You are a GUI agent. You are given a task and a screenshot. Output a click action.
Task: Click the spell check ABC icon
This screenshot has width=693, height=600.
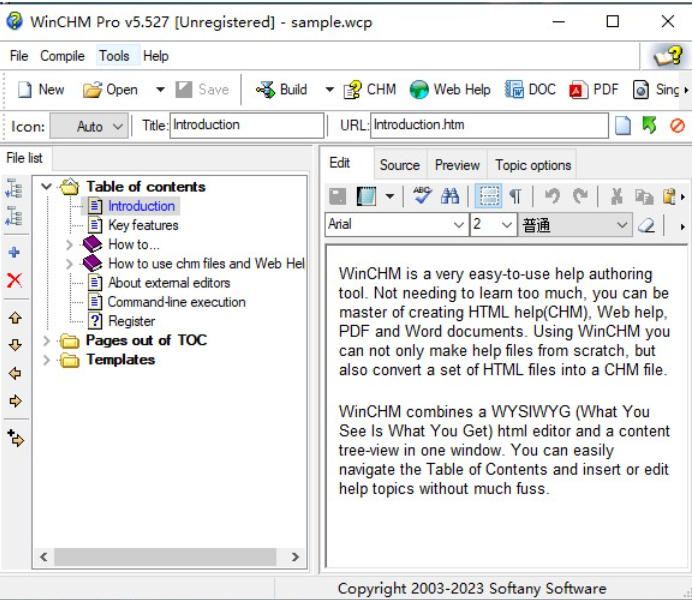(422, 197)
